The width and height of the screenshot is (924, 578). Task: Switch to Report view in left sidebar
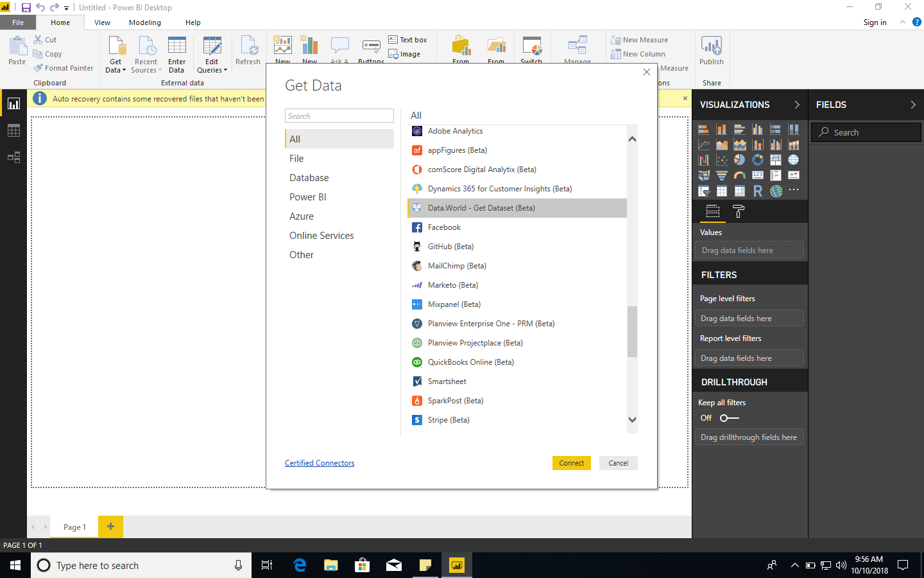[x=13, y=103]
